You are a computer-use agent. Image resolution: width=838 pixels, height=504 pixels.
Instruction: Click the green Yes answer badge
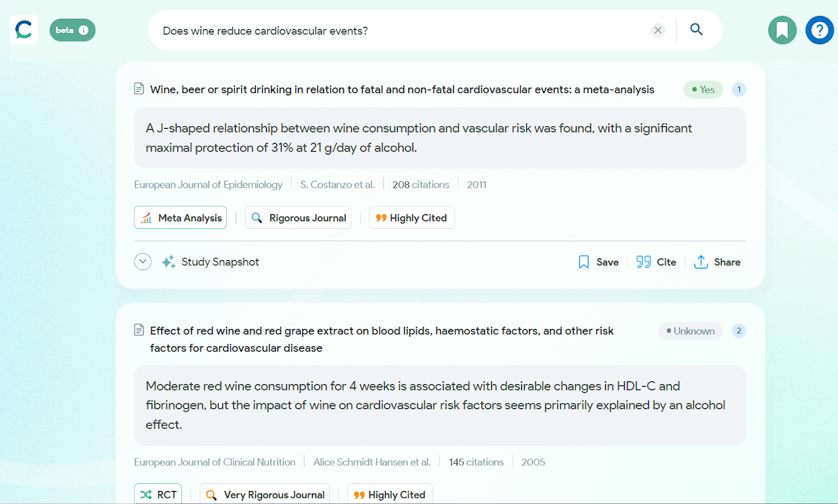click(x=703, y=90)
